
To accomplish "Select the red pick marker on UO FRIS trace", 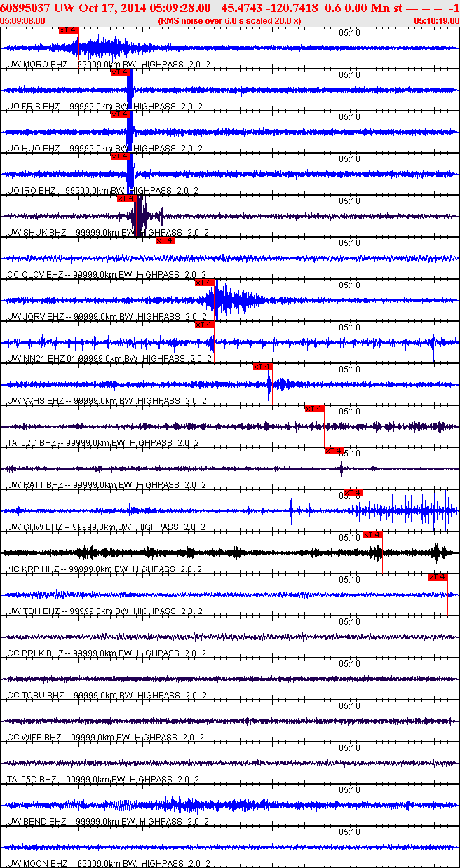I will click(x=120, y=72).
